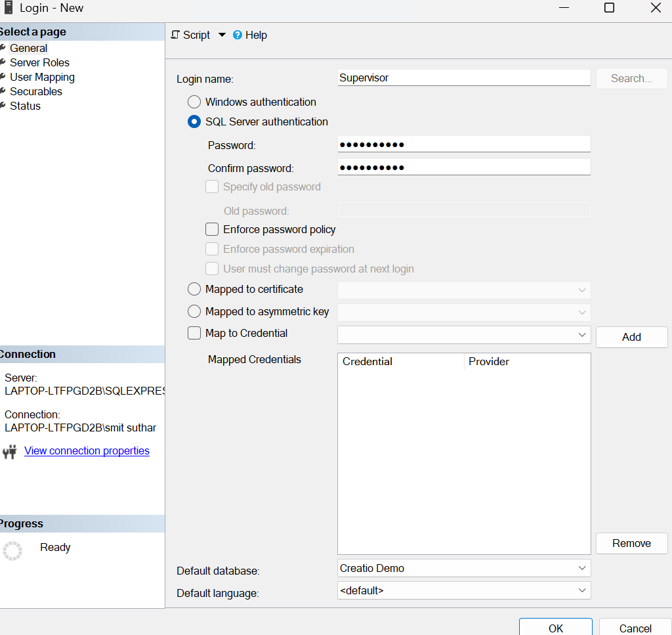This screenshot has height=635, width=672.
Task: Select SQL Server authentication radio button
Action: pos(194,121)
